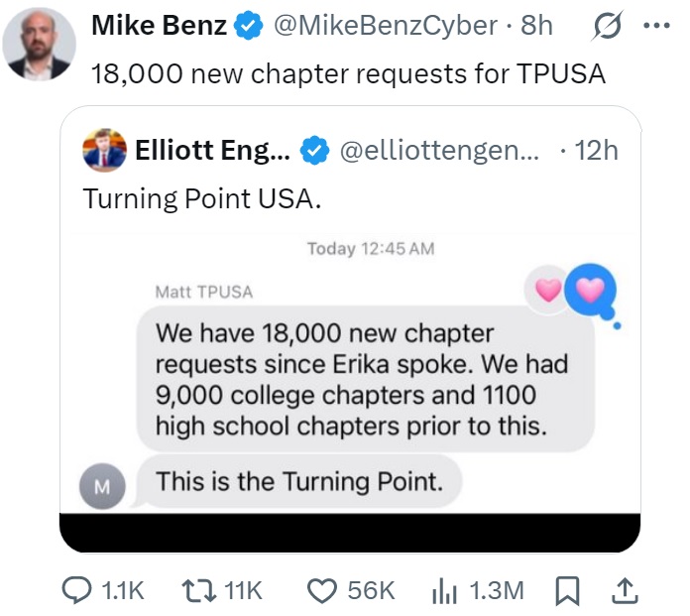690x616 pixels.
Task: Click the blue heart reaction bubble
Action: [x=593, y=290]
